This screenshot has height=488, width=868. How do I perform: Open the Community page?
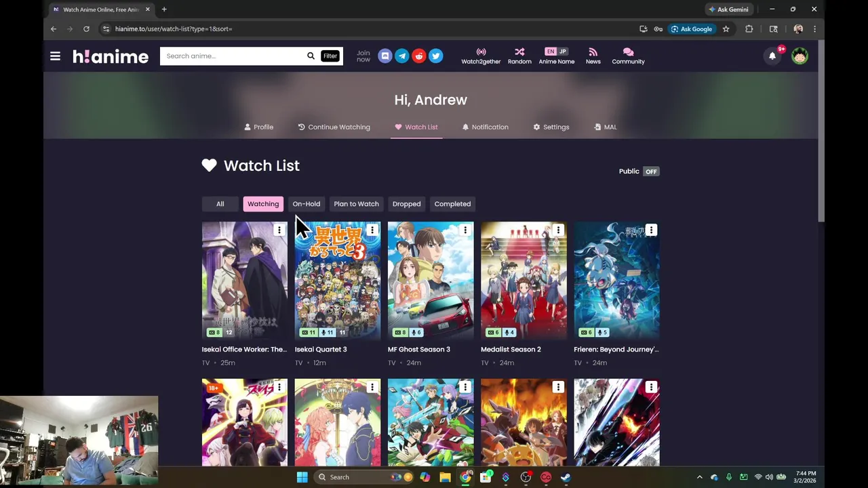pyautogui.click(x=628, y=56)
